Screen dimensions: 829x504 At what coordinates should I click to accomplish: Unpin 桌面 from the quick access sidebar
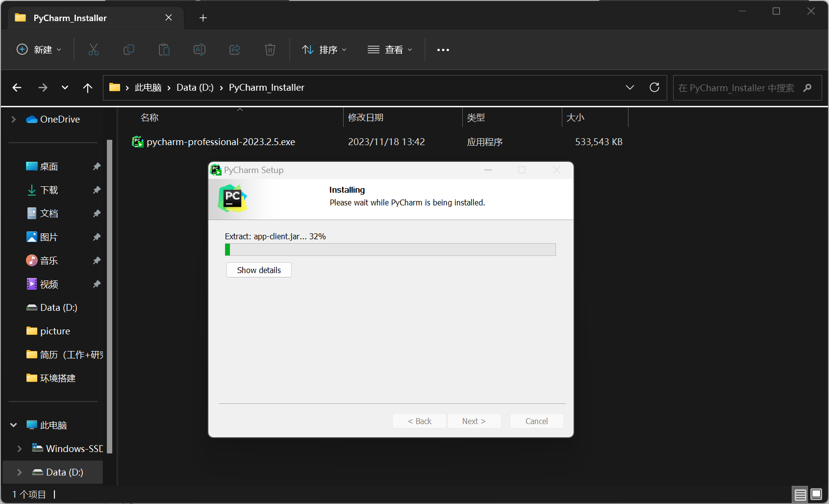96,166
